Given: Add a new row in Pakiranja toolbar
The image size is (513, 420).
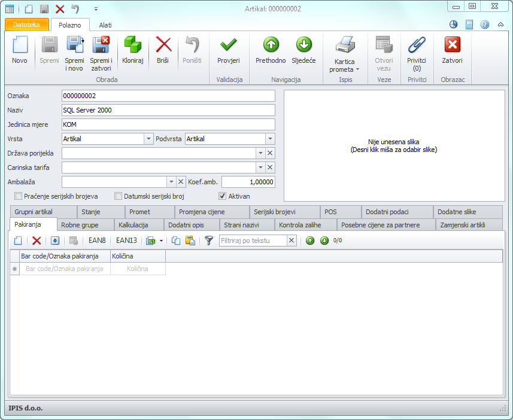Looking at the screenshot, I should coord(18,241).
